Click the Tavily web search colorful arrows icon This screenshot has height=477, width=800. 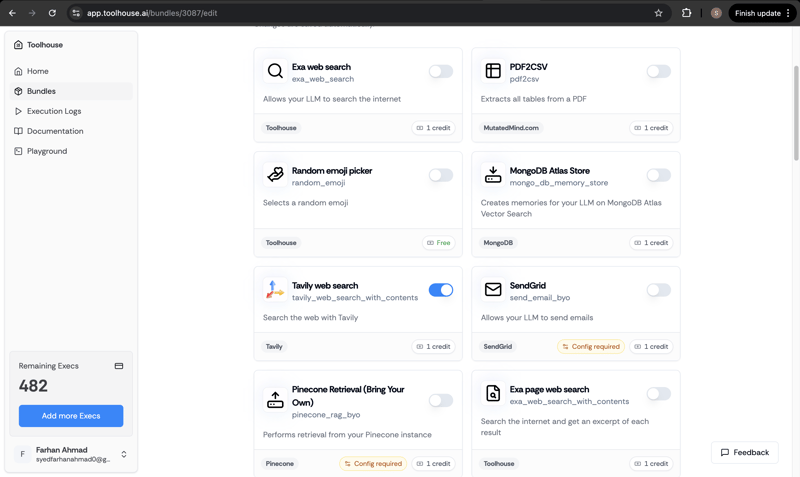275,290
